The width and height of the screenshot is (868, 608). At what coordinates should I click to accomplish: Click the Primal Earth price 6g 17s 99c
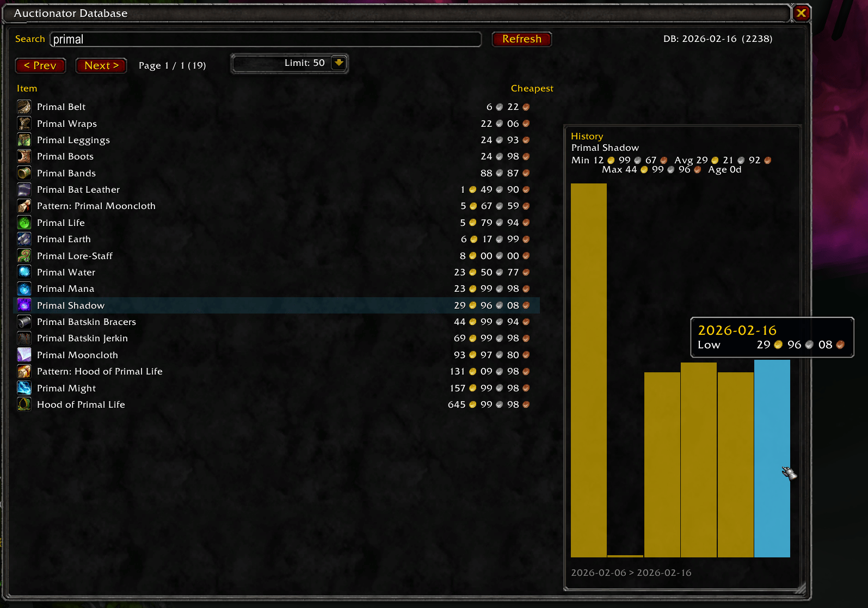pyautogui.click(x=495, y=239)
